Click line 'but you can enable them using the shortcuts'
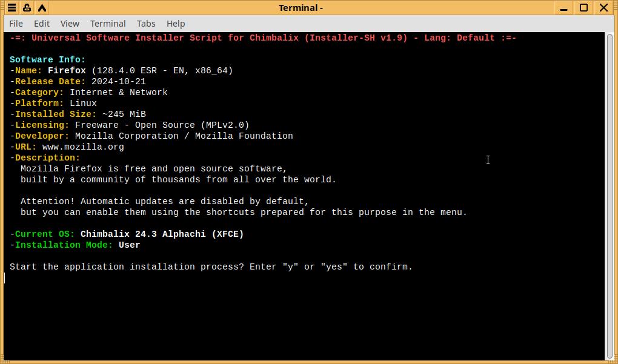Image resolution: width=618 pixels, height=364 pixels. tap(244, 213)
